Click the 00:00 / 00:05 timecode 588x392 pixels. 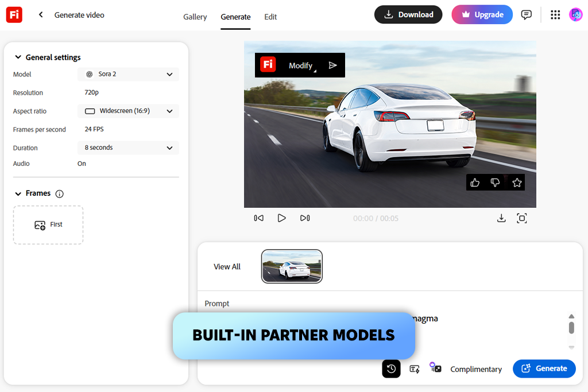click(376, 219)
